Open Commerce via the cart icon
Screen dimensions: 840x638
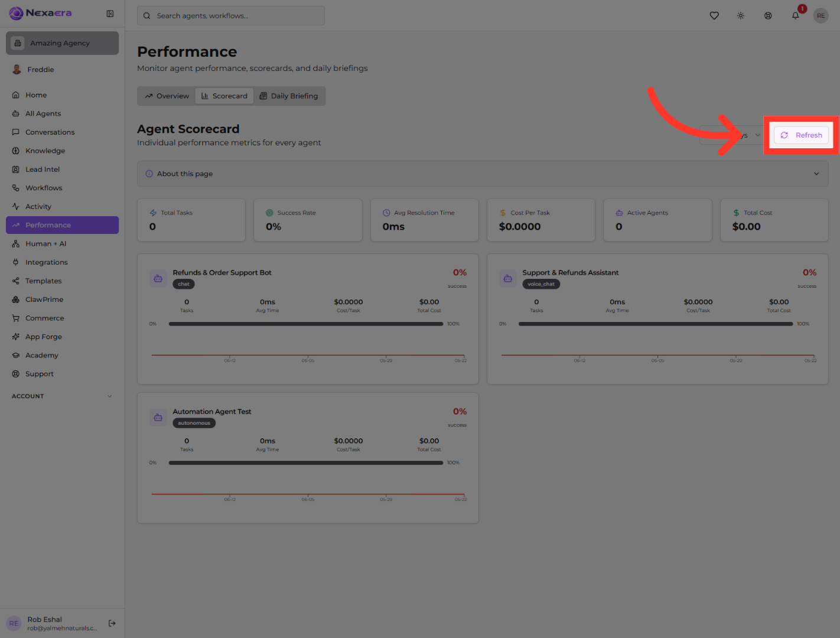16,318
